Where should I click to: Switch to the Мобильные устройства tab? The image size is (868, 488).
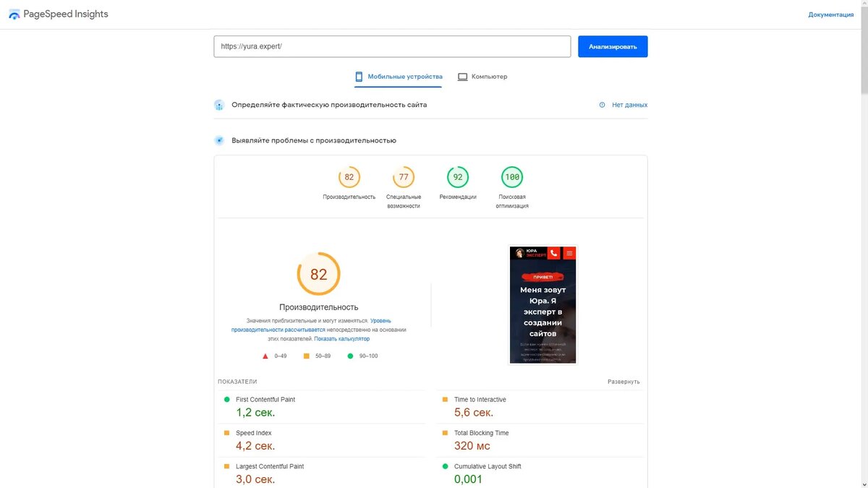(398, 77)
